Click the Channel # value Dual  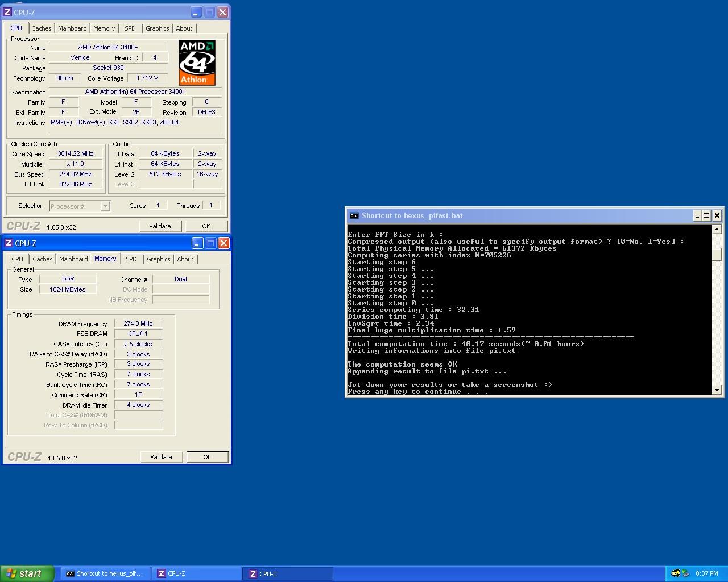pyautogui.click(x=181, y=279)
